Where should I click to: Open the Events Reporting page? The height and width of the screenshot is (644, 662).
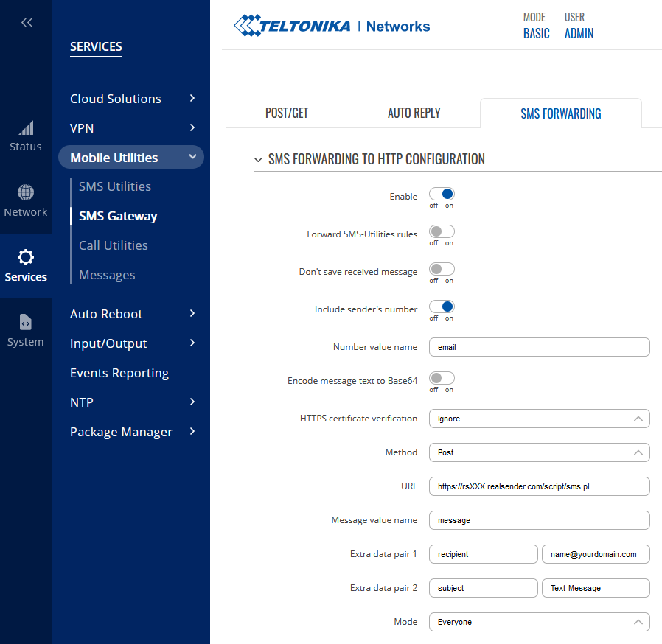click(119, 373)
